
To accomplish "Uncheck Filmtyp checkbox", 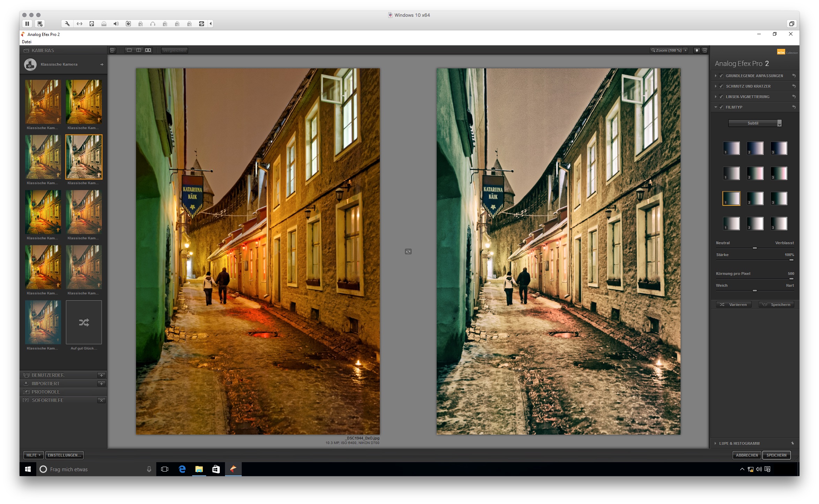I will pos(721,107).
